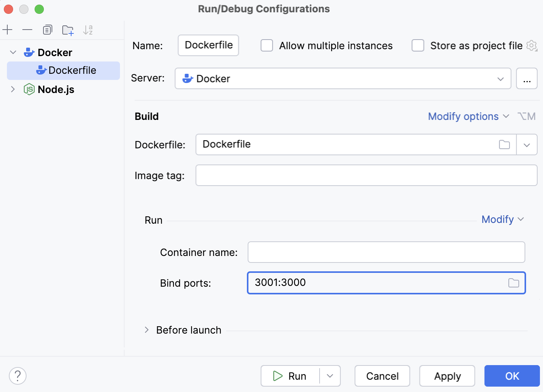Browse for Dockerfile using the folder icon
This screenshot has height=392, width=543.
coord(504,145)
